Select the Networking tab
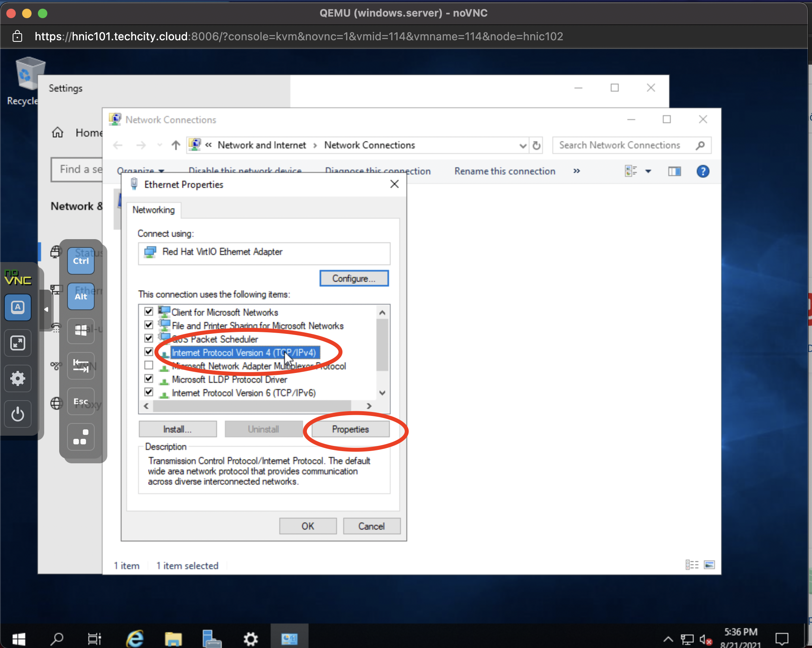The image size is (812, 648). 153,210
